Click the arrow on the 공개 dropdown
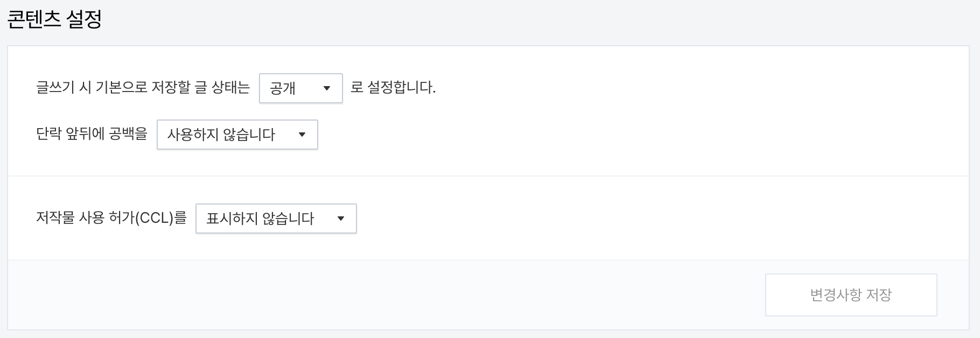The height and width of the screenshot is (338, 980). (x=327, y=88)
